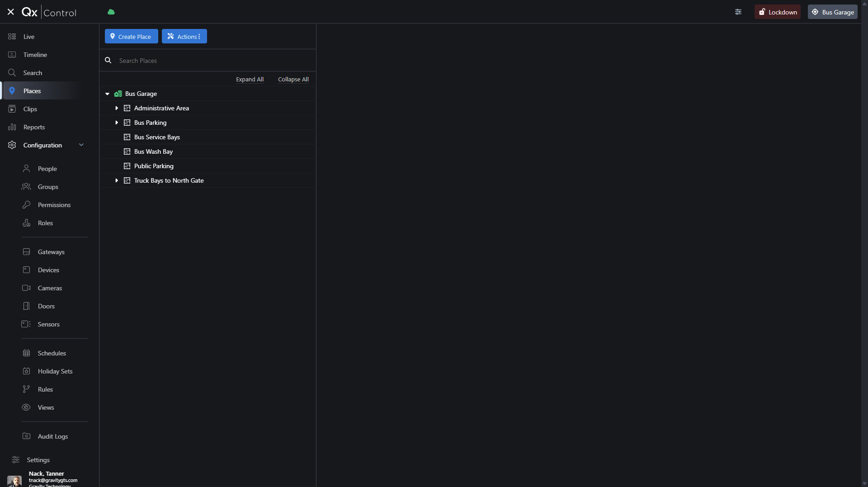Focus the Search Places input field
The height and width of the screenshot is (487, 868).
[212, 61]
